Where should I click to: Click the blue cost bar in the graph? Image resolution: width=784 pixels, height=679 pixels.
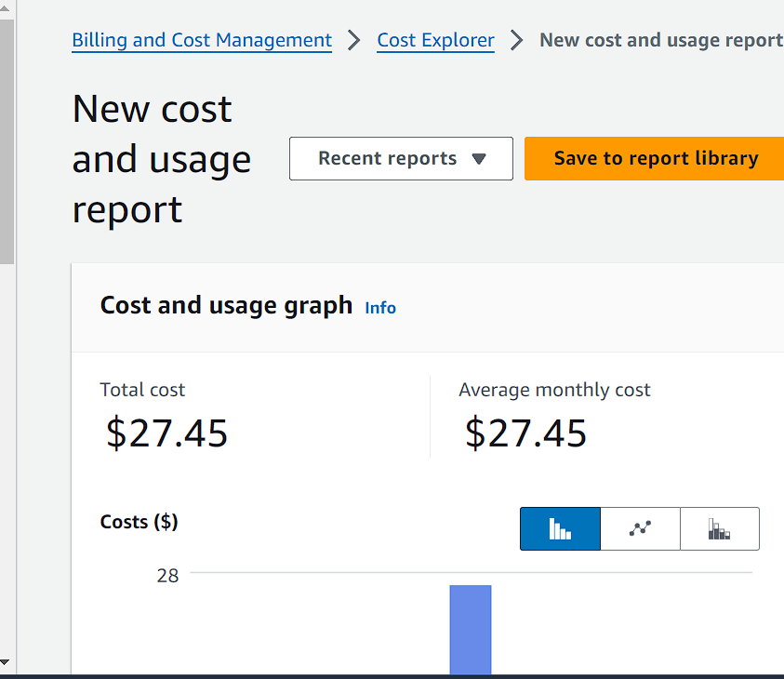(471, 630)
